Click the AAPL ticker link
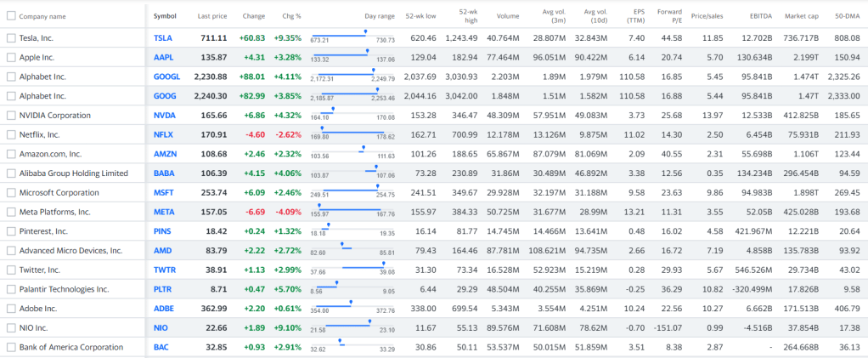Viewport: 868px width, 358px height. 163,57
